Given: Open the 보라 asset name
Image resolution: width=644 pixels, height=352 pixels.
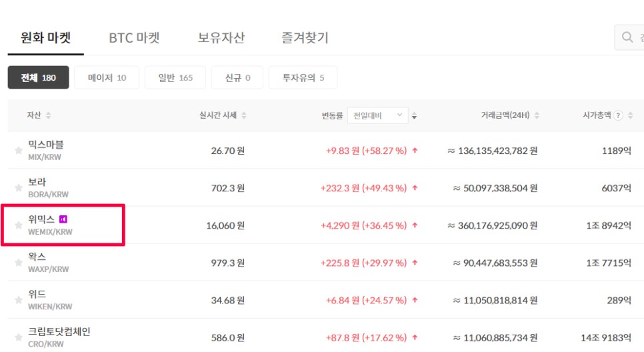Looking at the screenshot, I should point(37,182).
